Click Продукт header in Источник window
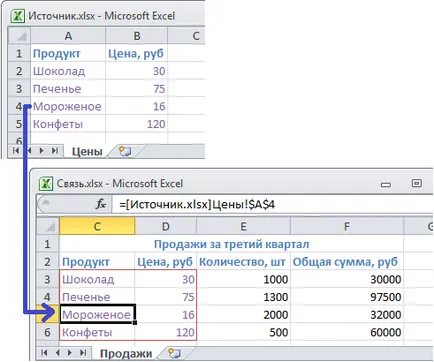The height and width of the screenshot is (362, 434). [x=68, y=53]
